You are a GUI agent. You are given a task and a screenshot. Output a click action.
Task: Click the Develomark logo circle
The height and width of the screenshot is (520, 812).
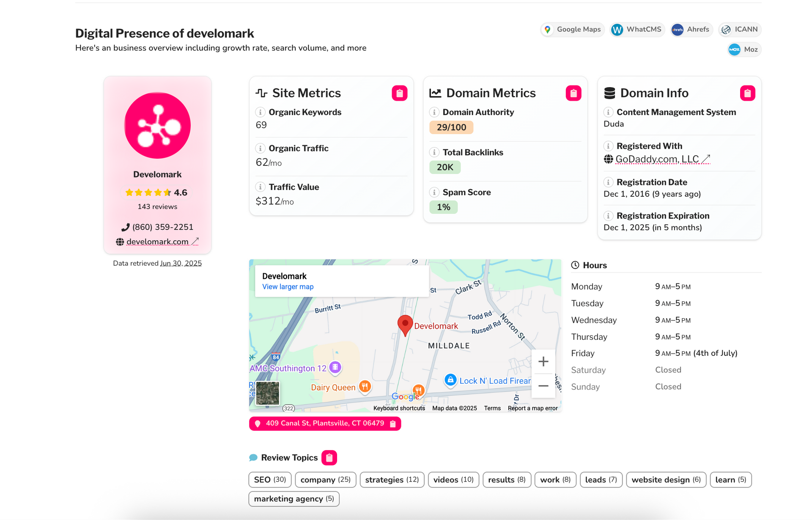click(x=157, y=126)
